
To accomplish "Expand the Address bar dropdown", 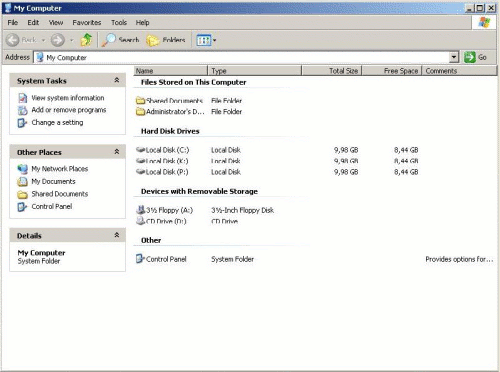I will point(454,57).
